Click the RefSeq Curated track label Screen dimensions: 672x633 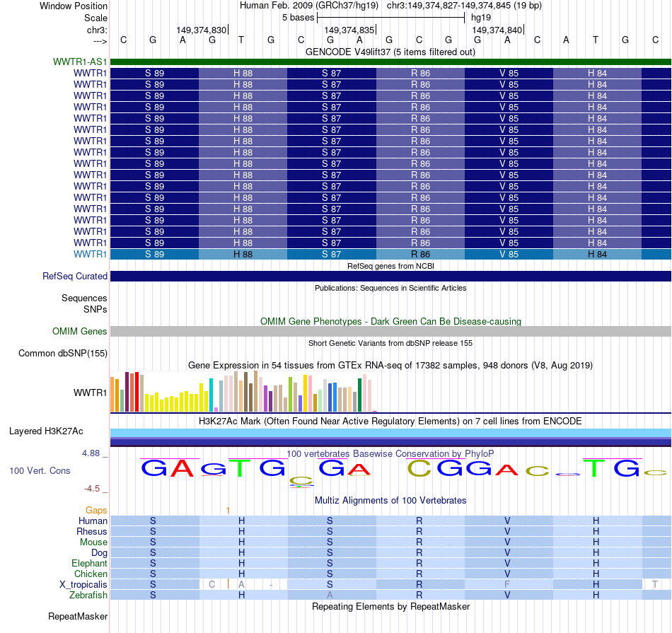75,276
